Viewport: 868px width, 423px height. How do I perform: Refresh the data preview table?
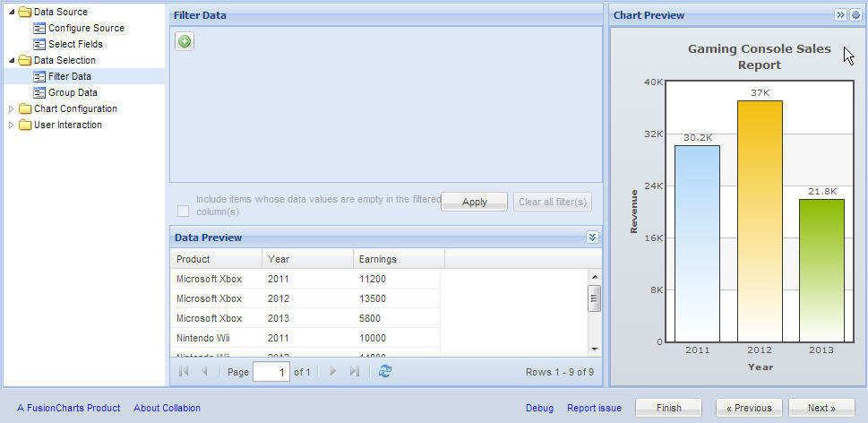point(385,371)
